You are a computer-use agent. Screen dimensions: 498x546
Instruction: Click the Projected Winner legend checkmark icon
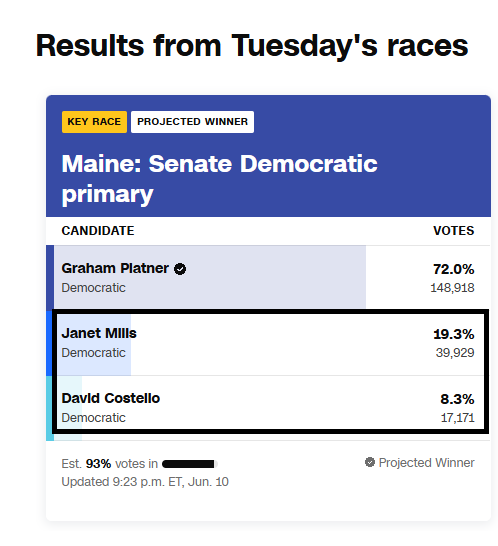[x=369, y=462]
